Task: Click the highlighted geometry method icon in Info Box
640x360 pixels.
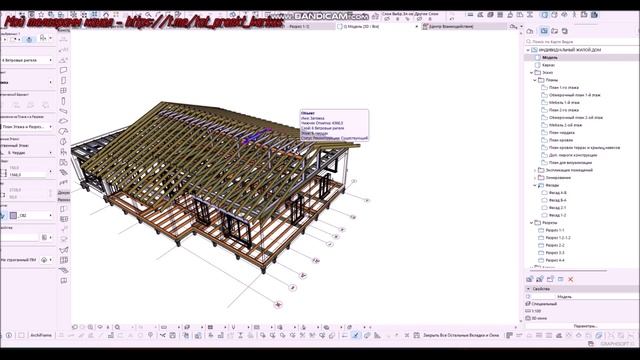Action: coord(29,39)
